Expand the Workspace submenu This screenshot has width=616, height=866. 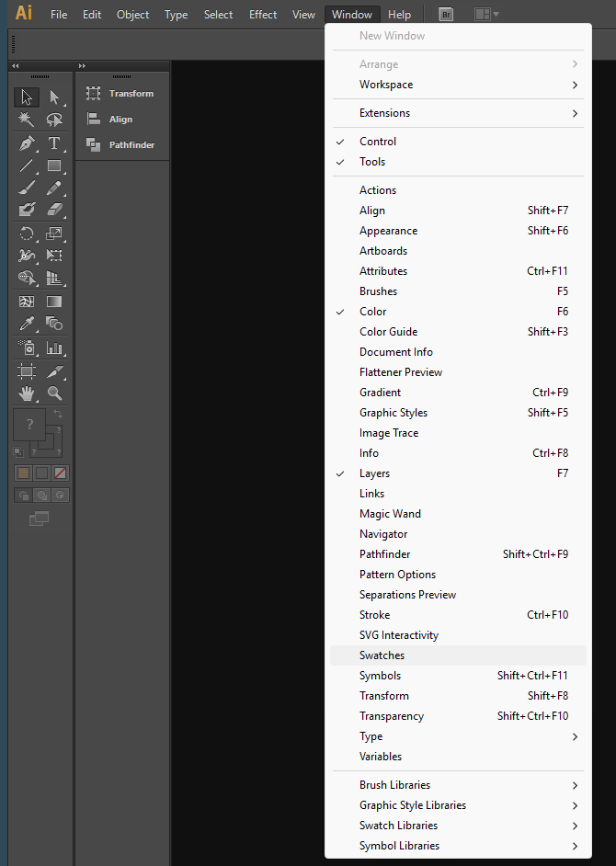tap(458, 85)
